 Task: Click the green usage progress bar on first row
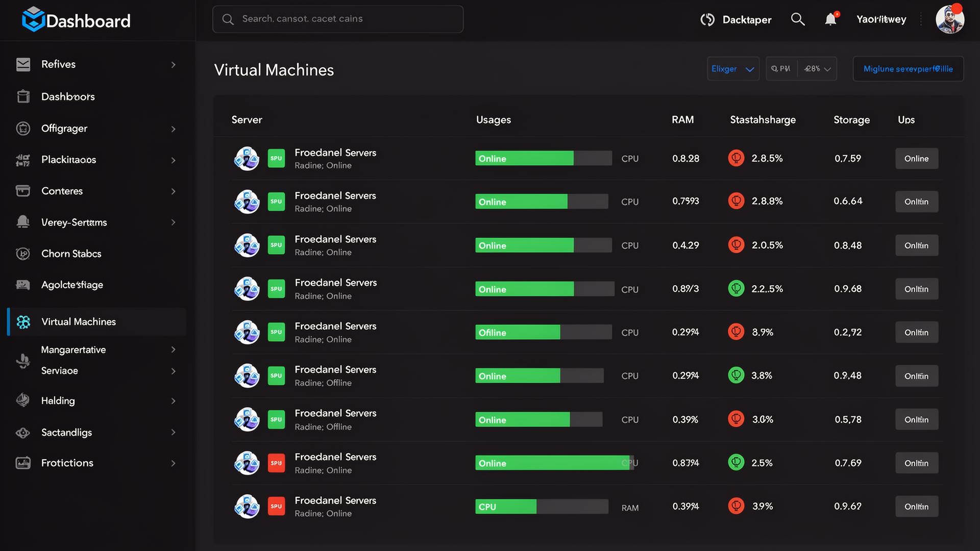pyautogui.click(x=525, y=158)
